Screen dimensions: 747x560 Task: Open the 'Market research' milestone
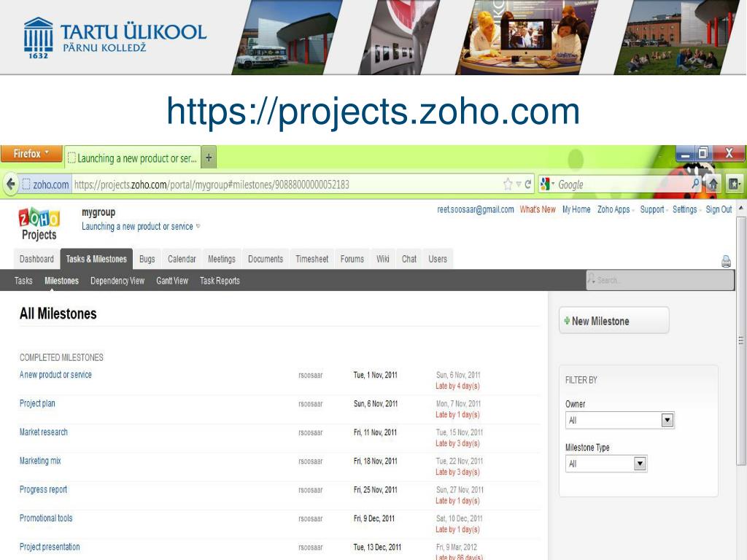(43, 432)
